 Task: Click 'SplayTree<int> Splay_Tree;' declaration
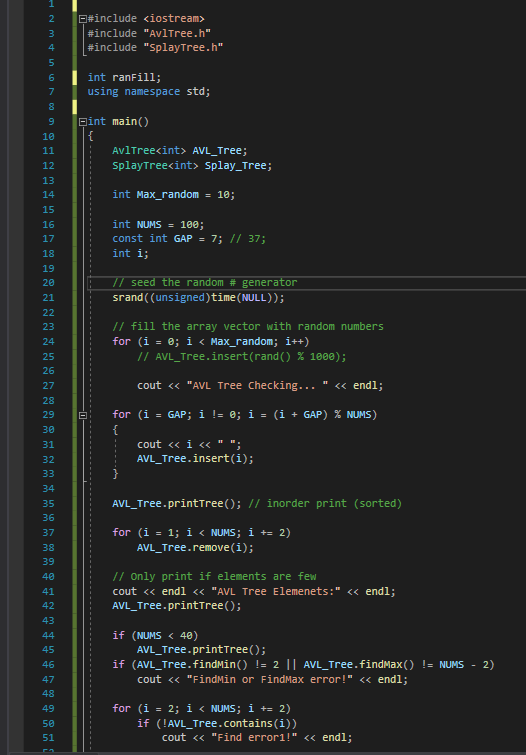pyautogui.click(x=192, y=166)
